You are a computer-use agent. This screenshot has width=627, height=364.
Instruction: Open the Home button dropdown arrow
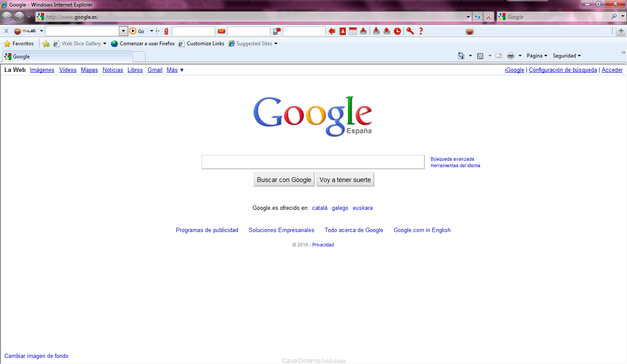tap(470, 56)
